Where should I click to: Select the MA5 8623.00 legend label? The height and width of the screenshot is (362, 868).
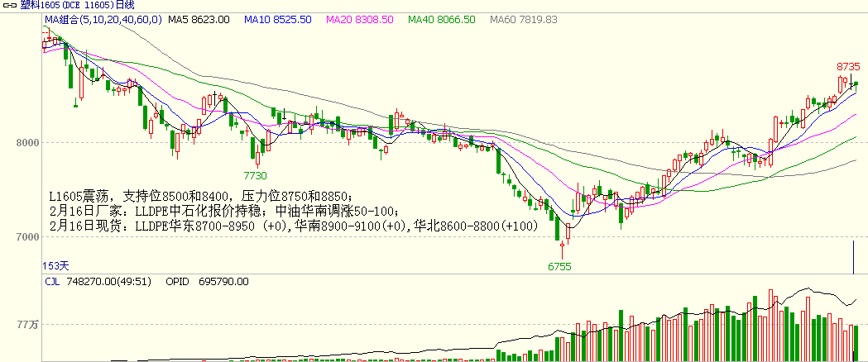199,20
